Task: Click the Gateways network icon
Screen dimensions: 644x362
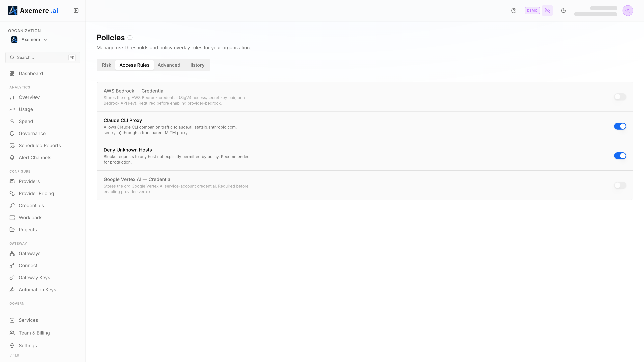Action: point(12,253)
